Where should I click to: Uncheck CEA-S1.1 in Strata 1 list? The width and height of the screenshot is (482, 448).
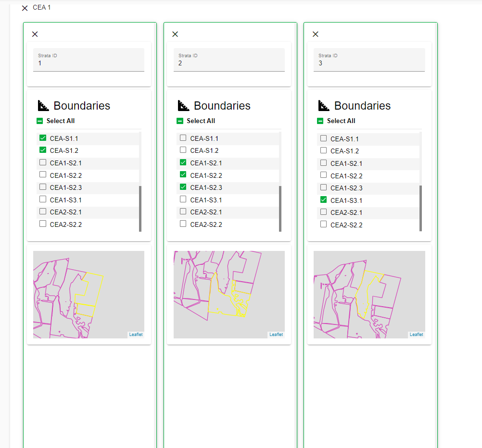tap(43, 138)
